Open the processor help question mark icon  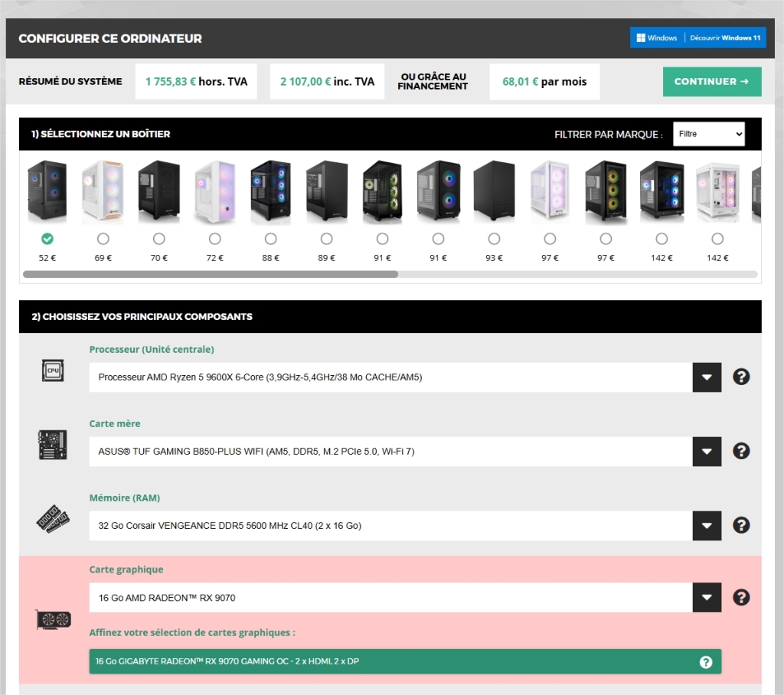coord(741,377)
